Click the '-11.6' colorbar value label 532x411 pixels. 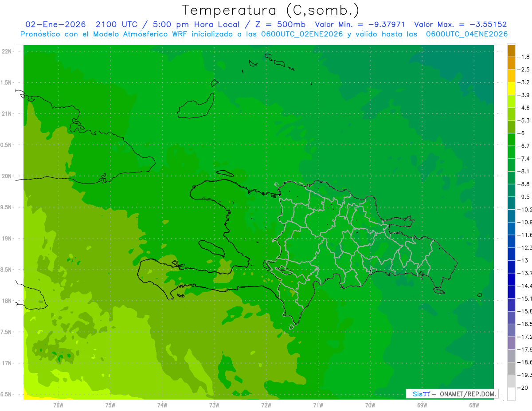point(525,235)
